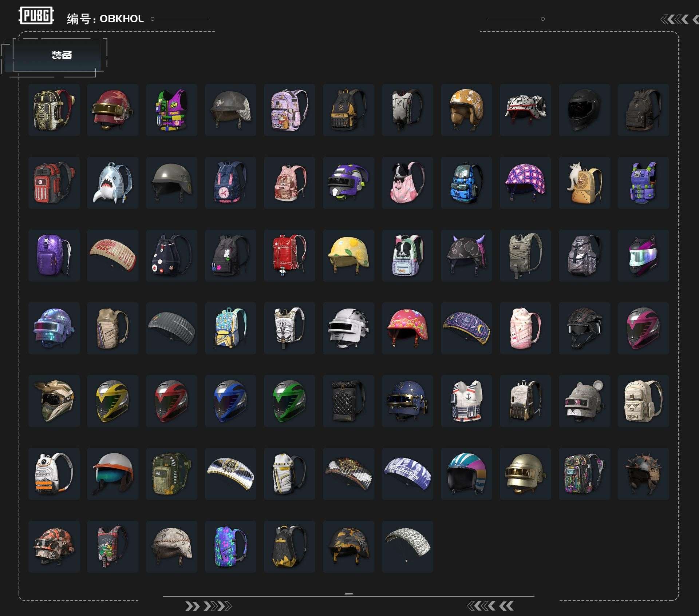Select the blue motorcycle helmet
Image resolution: width=699 pixels, height=616 pixels.
point(231,401)
